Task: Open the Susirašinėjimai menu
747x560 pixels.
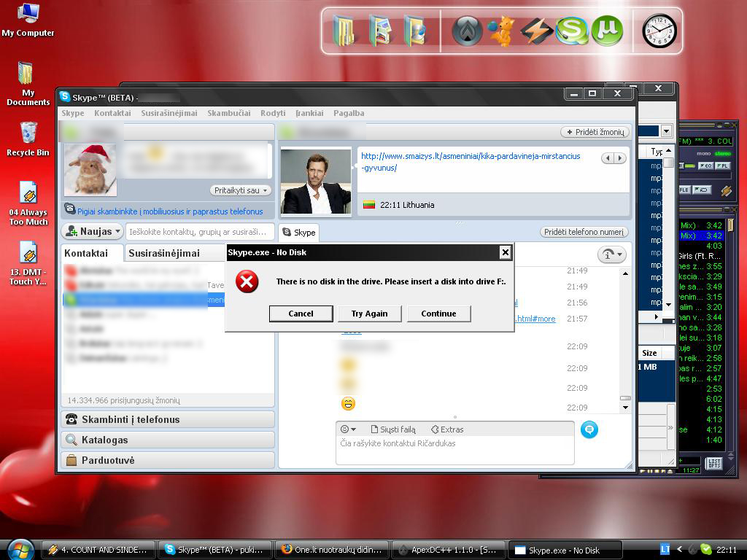Action: (x=169, y=113)
